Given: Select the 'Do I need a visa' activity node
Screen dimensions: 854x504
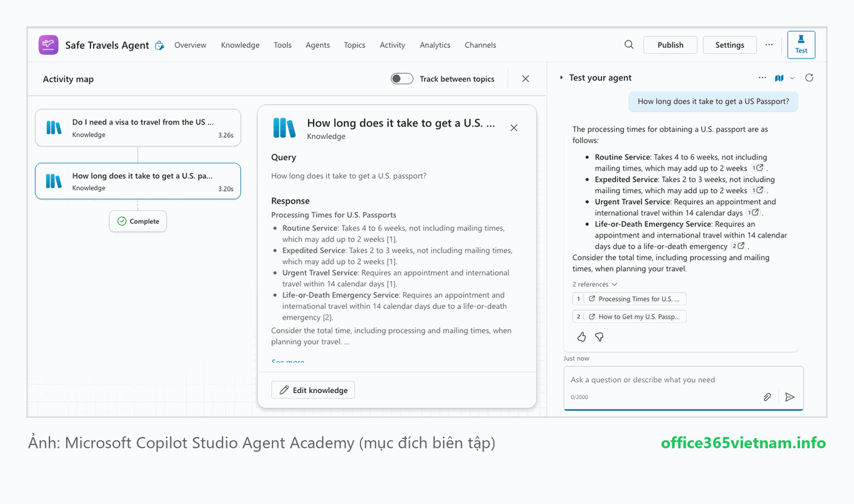Looking at the screenshot, I should tap(138, 128).
